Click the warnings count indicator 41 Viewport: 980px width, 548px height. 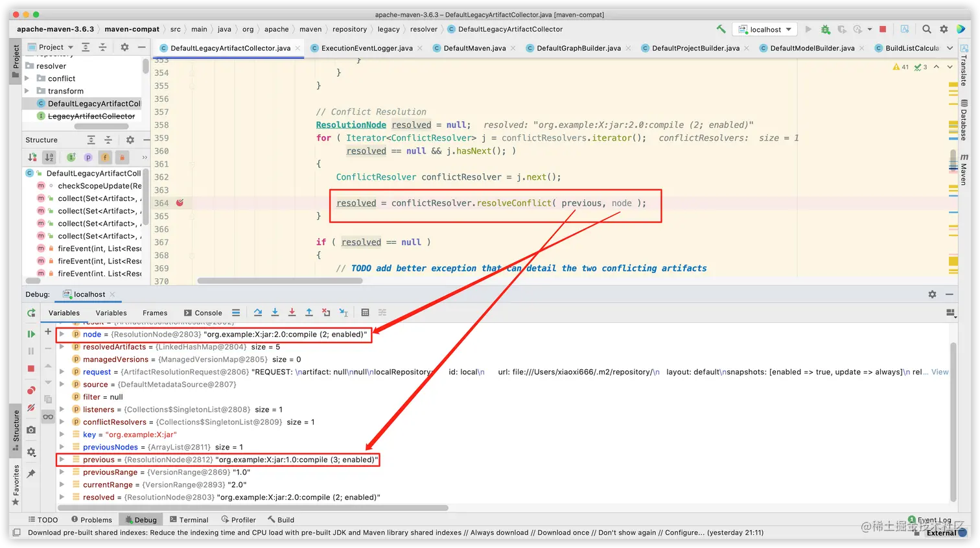901,67
